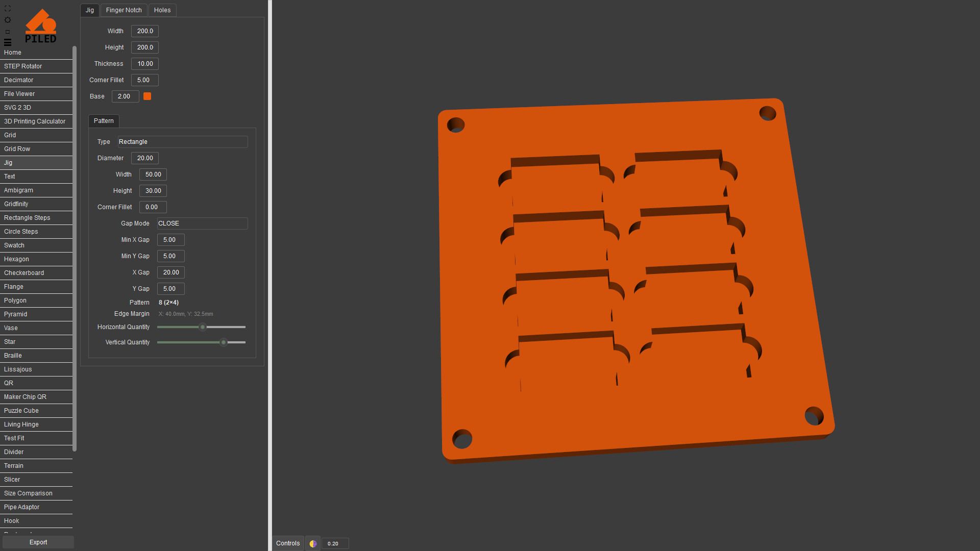980x551 pixels.
Task: Click the sun brightness icon
Action: point(7,20)
